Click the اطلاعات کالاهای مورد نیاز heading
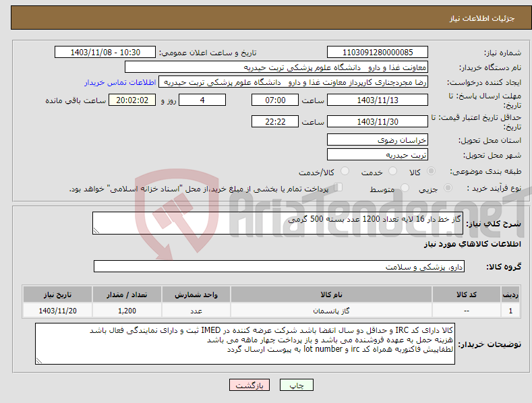This screenshot has height=403, width=532. click(472, 244)
